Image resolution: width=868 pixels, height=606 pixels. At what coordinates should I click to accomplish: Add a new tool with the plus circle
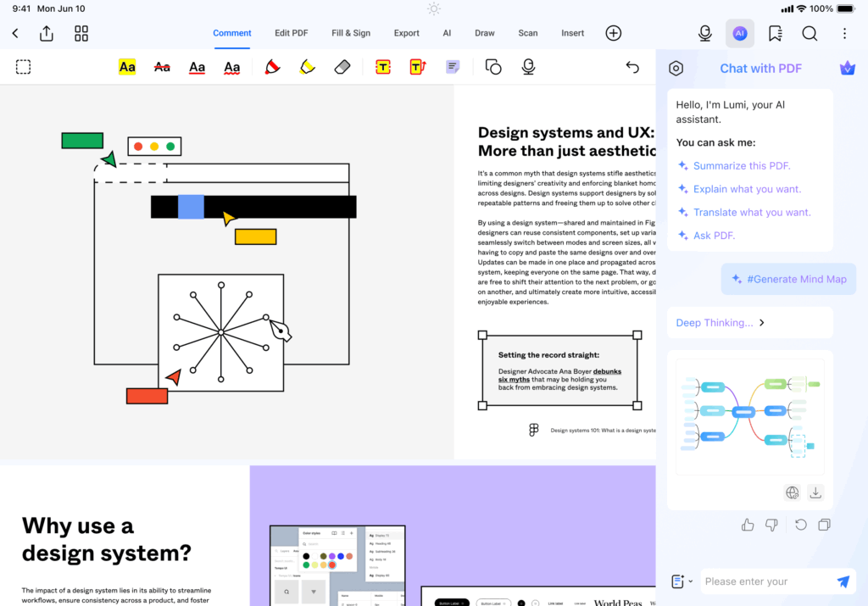[x=614, y=33]
